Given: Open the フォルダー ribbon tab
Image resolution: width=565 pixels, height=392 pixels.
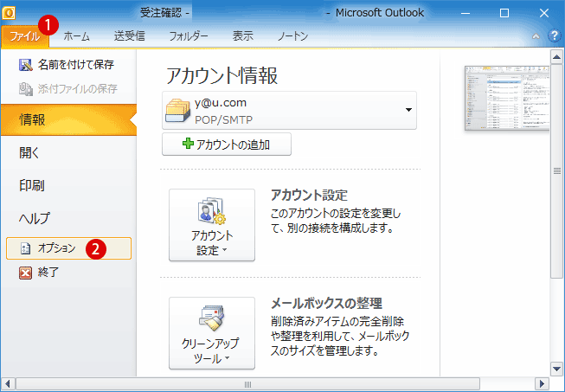Looking at the screenshot, I should [189, 36].
